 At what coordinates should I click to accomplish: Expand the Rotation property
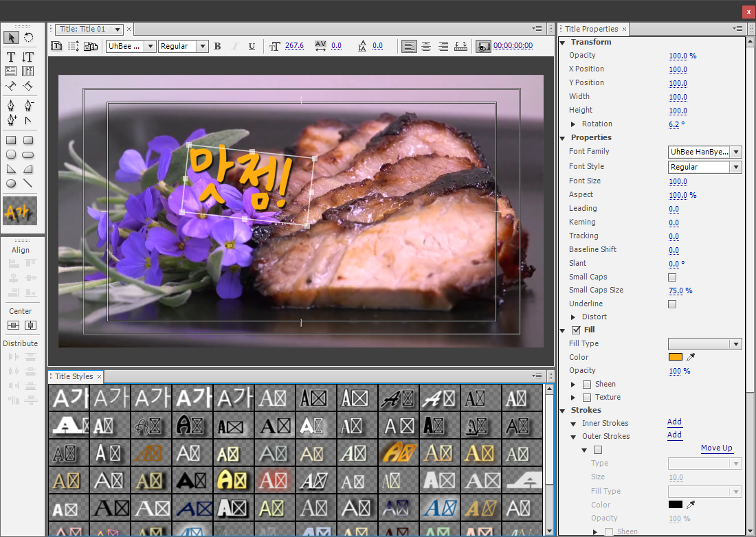coord(572,124)
